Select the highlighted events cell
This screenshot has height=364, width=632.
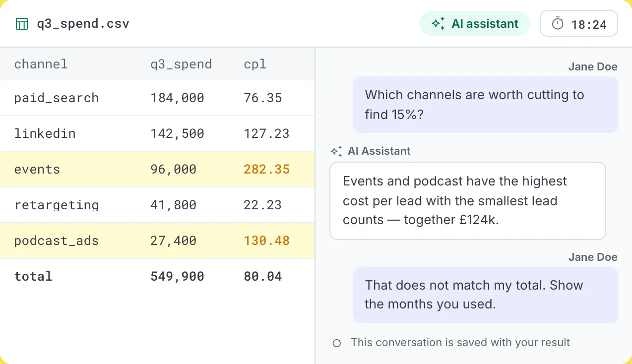[37, 169]
